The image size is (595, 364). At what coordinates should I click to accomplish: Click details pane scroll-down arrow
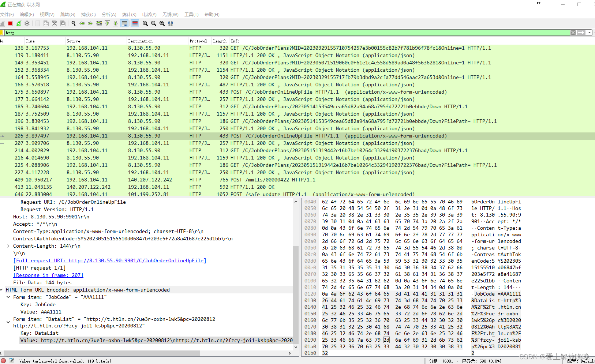click(296, 347)
